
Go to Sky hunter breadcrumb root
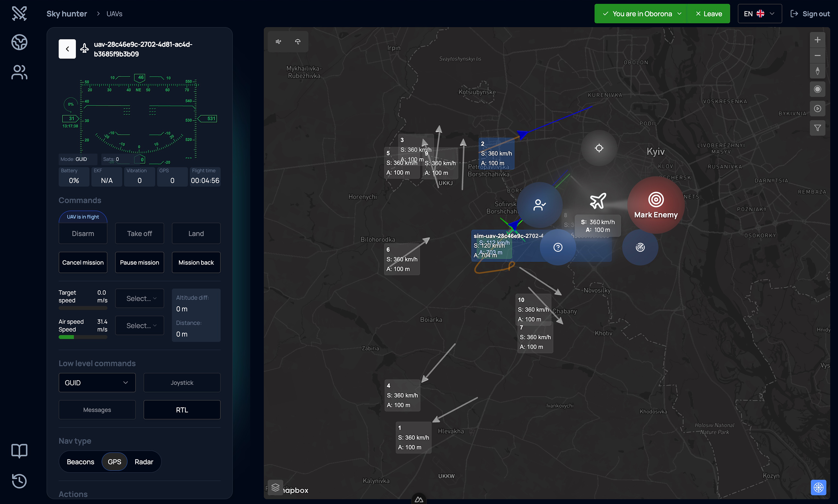pyautogui.click(x=67, y=14)
